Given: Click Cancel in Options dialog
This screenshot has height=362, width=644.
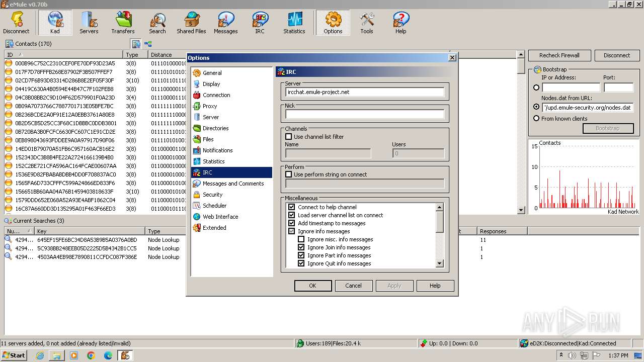Looking at the screenshot, I should point(353,286).
